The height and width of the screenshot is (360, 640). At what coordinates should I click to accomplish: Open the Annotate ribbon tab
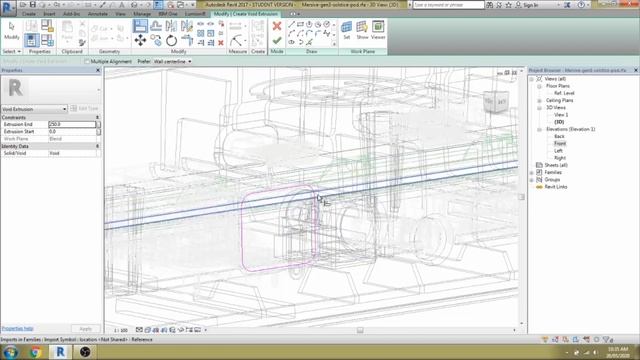[x=98, y=14]
